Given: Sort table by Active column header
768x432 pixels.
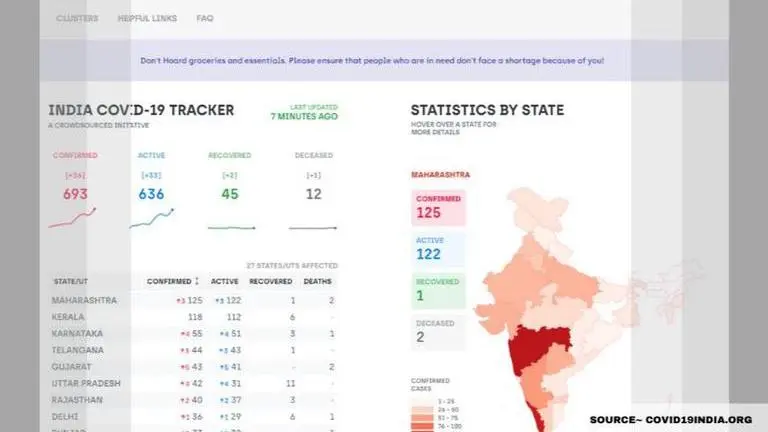Looking at the screenshot, I should (225, 281).
